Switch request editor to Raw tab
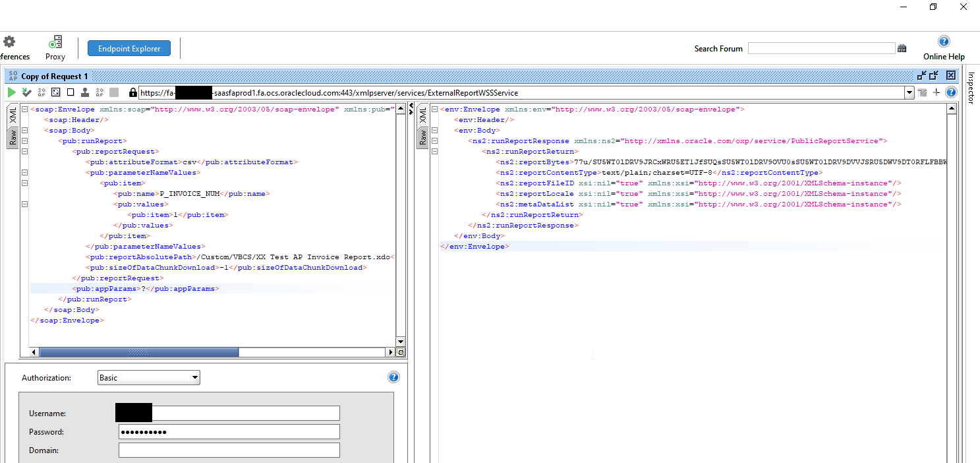This screenshot has width=980, height=463. pos(13,137)
